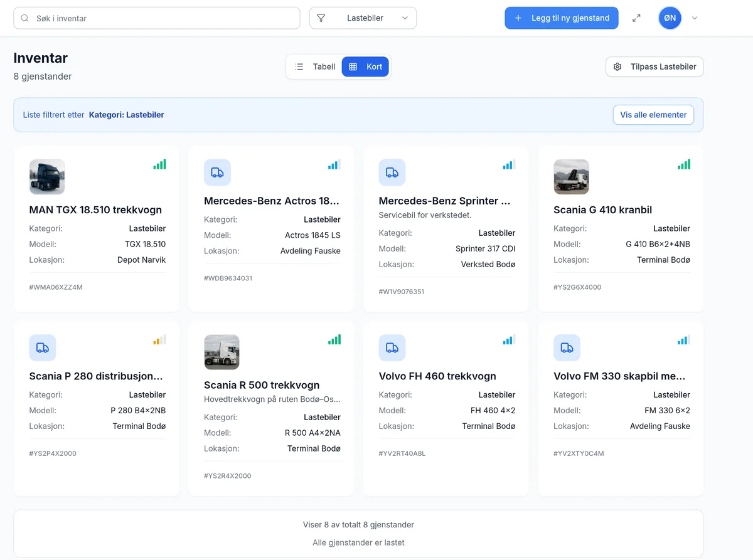
Task: Focus the 'Søk i inventar' search field
Action: coord(157,18)
